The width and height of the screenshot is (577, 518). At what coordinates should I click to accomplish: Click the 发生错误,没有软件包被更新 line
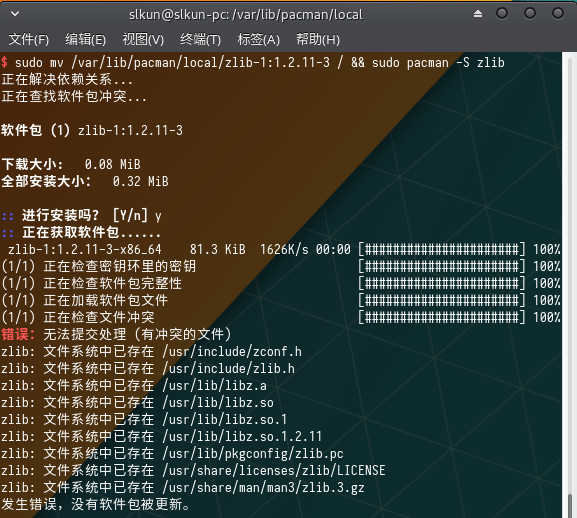pos(95,504)
